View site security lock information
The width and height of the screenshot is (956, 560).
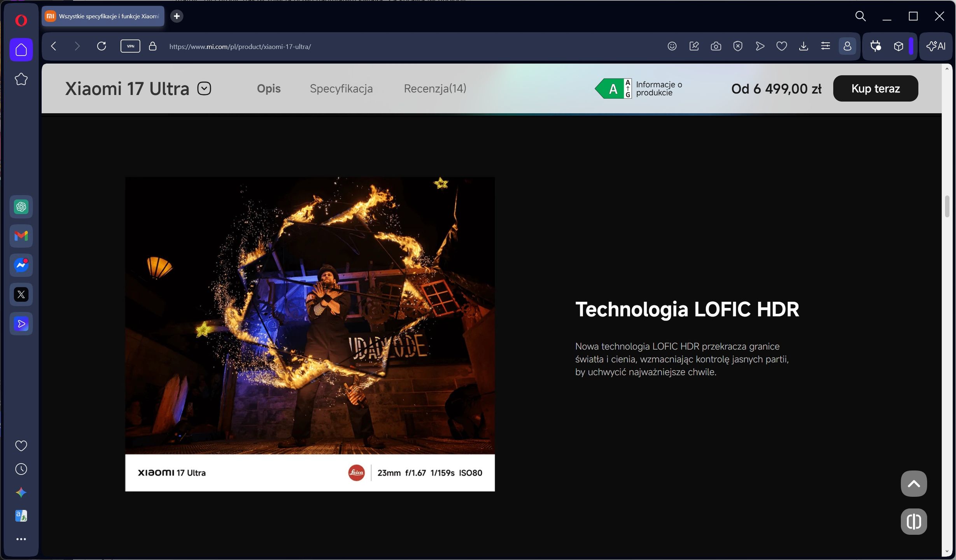[x=153, y=46]
